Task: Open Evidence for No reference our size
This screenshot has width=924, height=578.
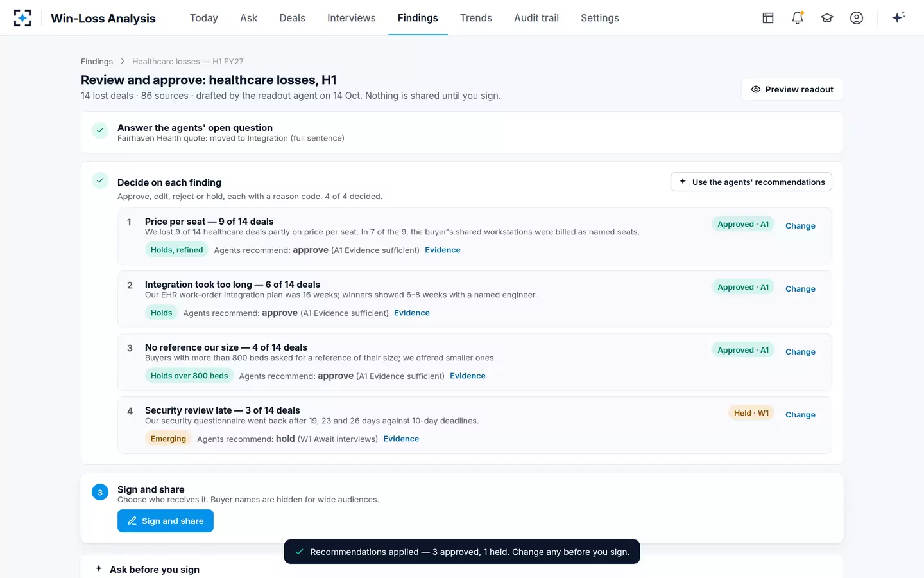Action: tap(468, 376)
